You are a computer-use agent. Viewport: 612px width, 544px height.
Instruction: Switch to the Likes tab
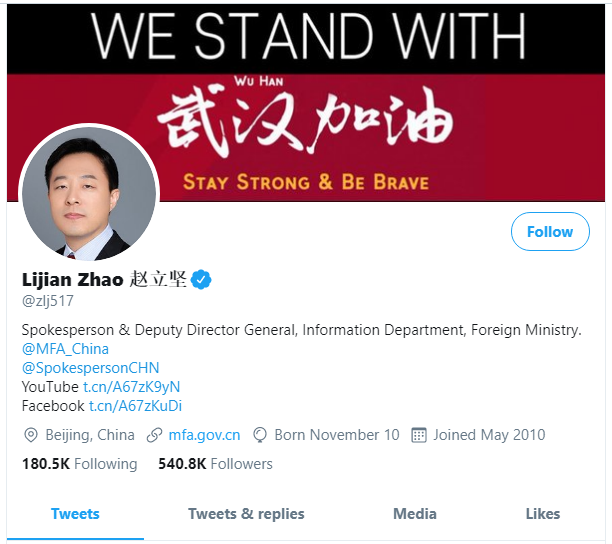pos(543,514)
